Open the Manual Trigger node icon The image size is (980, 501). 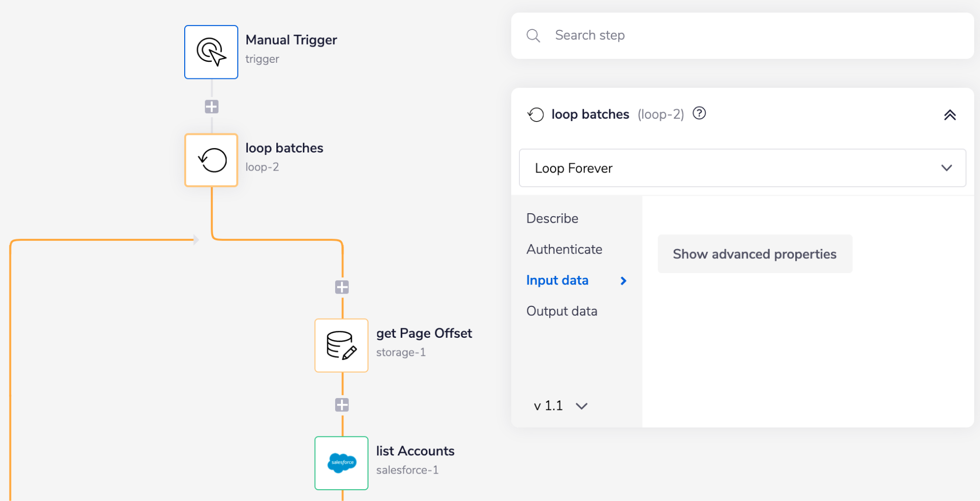point(211,51)
